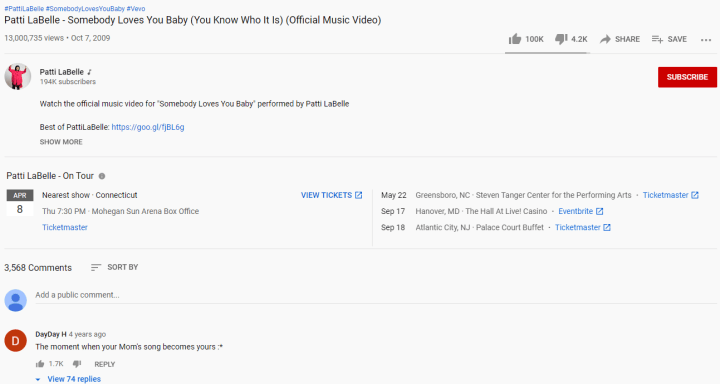720x384 pixels.
Task: Open DayDay H's profile avatar
Action: pyautogui.click(x=16, y=341)
